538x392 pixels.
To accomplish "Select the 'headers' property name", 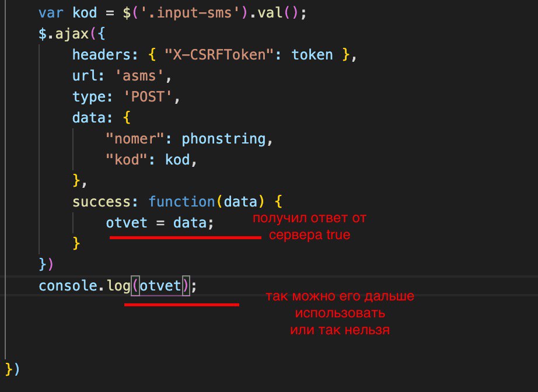I will [x=101, y=55].
